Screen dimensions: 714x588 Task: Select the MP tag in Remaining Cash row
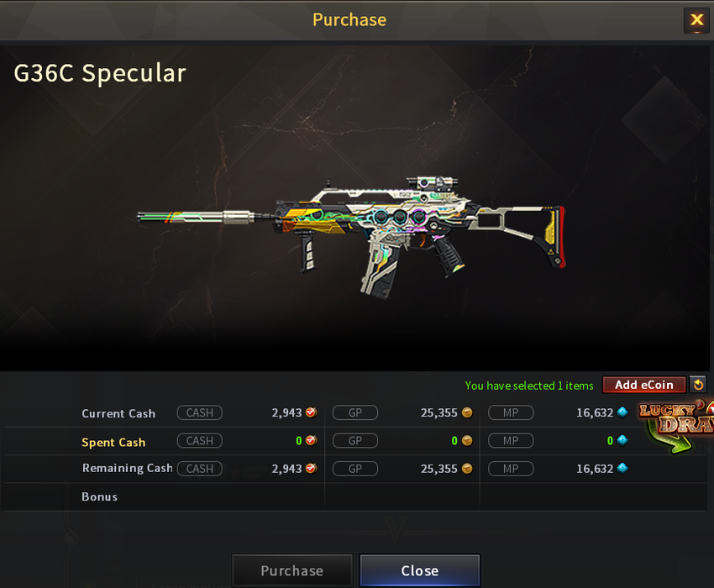pos(511,469)
